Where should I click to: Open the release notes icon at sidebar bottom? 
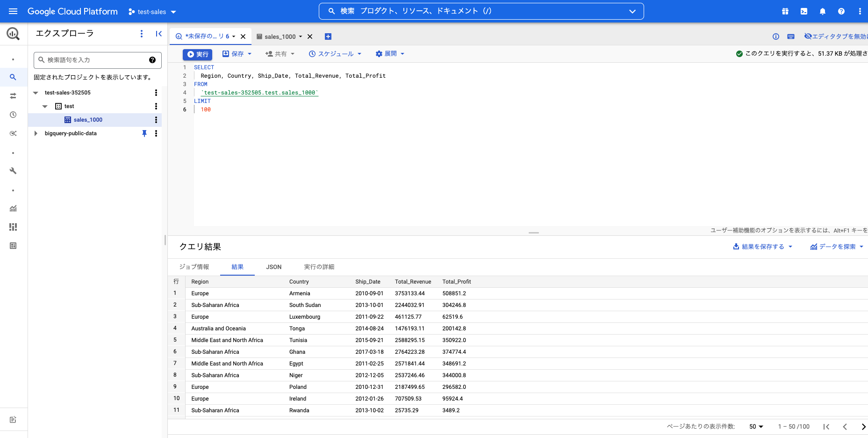point(13,420)
